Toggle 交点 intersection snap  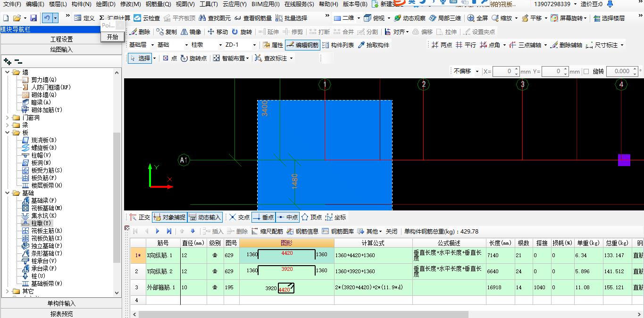(239, 218)
